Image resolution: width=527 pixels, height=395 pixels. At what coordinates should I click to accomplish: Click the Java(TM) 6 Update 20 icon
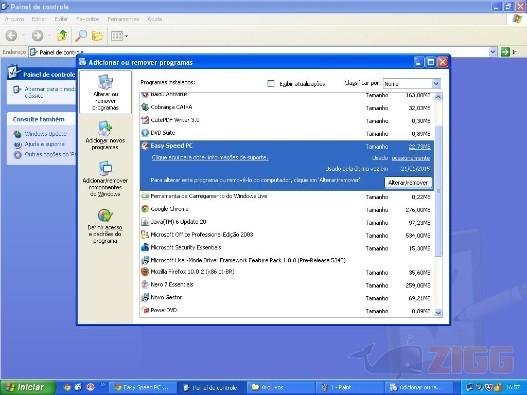[x=145, y=222]
